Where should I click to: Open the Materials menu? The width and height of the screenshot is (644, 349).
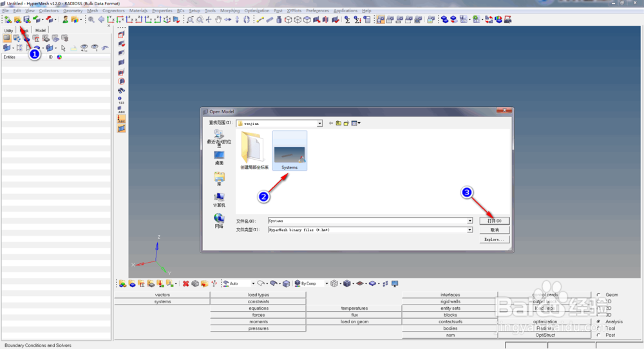138,11
